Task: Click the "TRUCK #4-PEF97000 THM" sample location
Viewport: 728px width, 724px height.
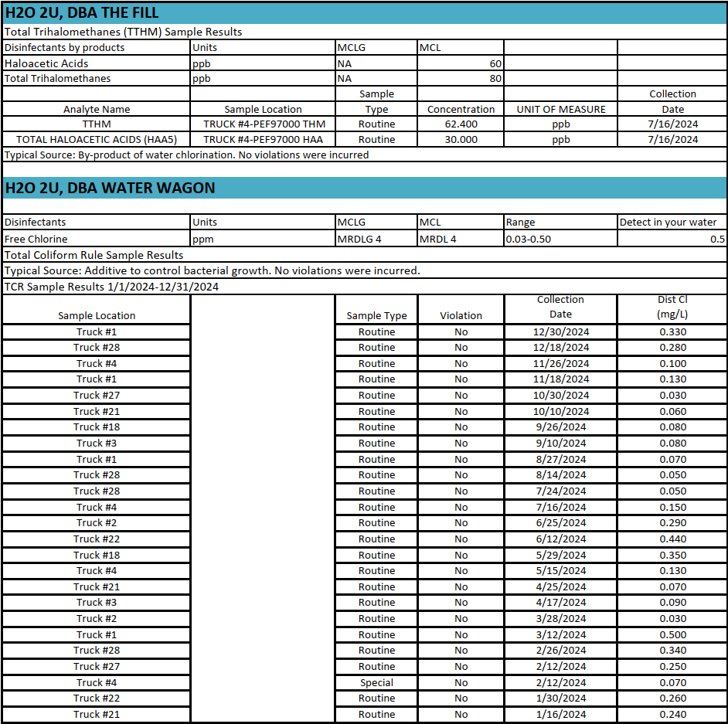Action: (263, 124)
